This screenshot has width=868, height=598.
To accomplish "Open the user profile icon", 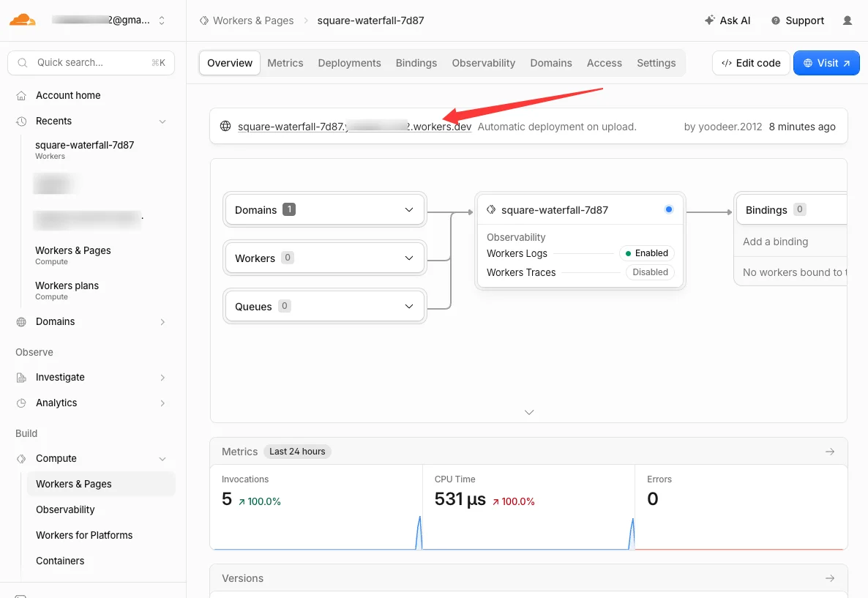I will (847, 20).
